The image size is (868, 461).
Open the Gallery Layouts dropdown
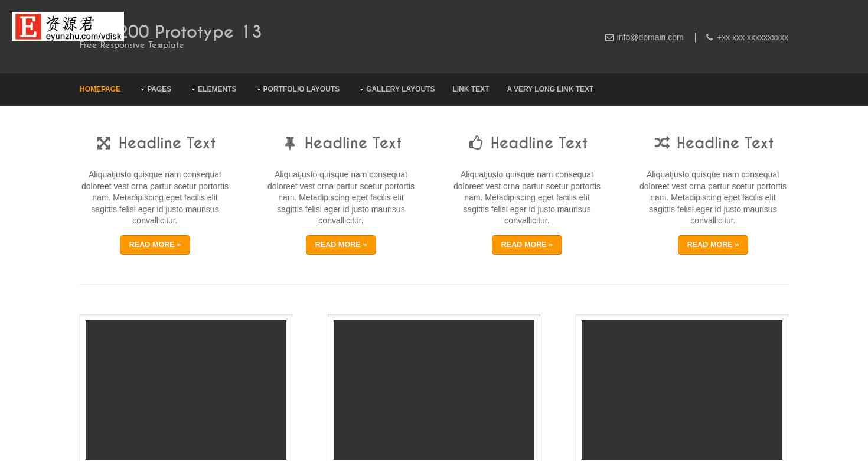tap(397, 89)
